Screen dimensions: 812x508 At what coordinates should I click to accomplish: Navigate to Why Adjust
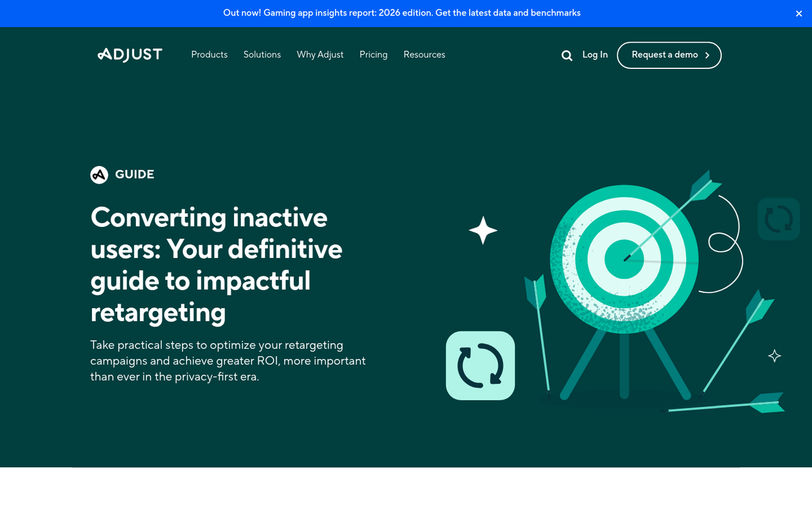click(320, 55)
